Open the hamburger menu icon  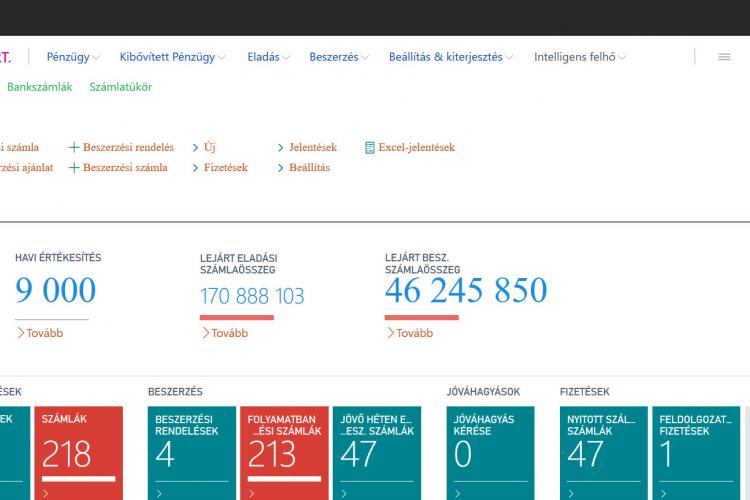point(724,57)
